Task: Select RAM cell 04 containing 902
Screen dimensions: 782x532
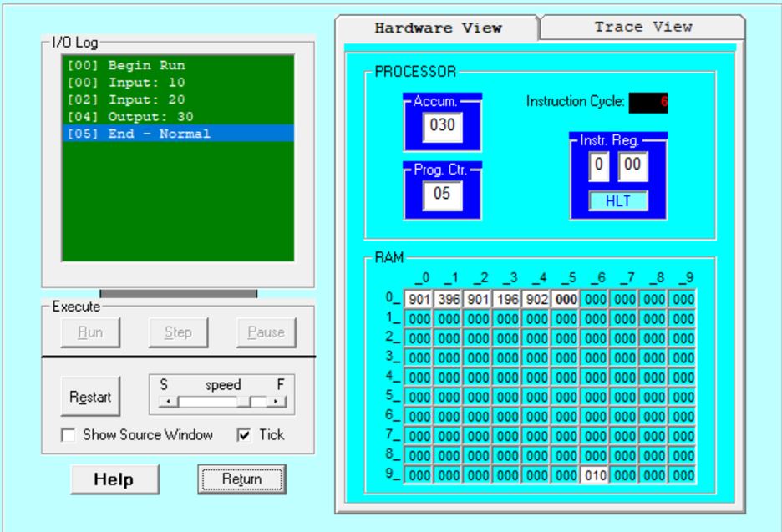Action: [536, 299]
